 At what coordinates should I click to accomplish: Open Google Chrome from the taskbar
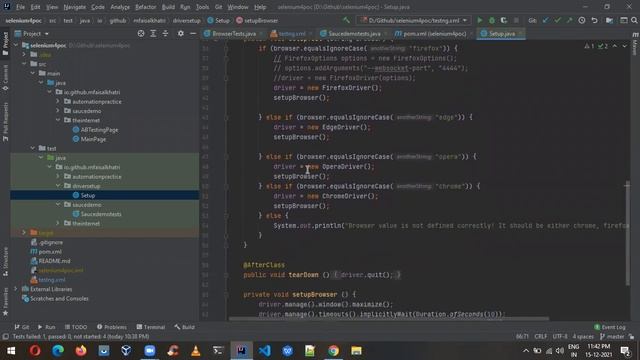(333, 351)
